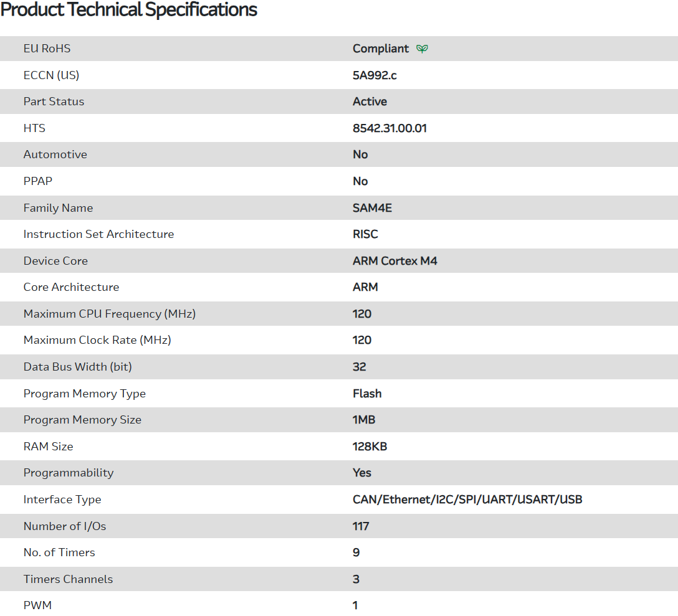The width and height of the screenshot is (678, 616).
Task: Click the Instruction Set Architecture RISC value
Action: click(365, 234)
